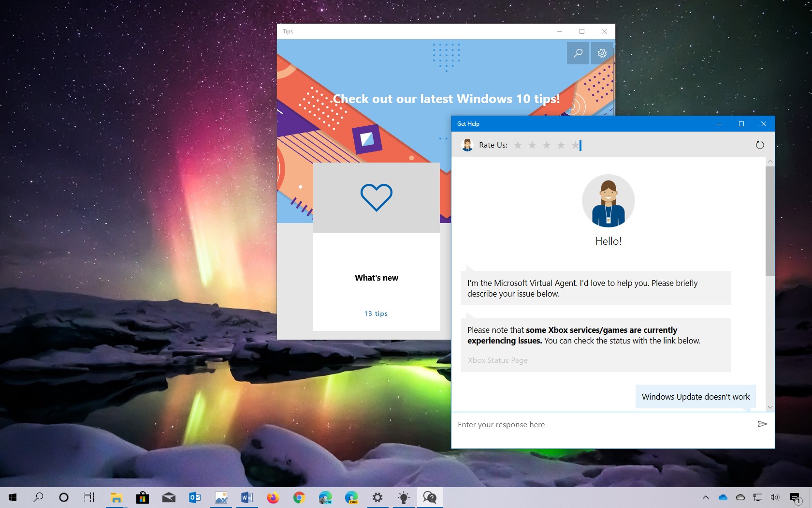Open the What's new tips card
812x508 pixels.
[x=377, y=247]
